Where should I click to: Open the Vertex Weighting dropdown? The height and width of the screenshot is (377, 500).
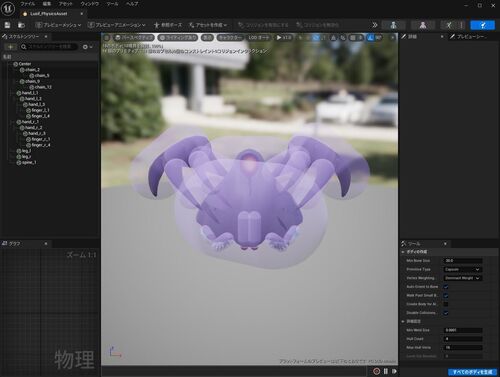(463, 278)
